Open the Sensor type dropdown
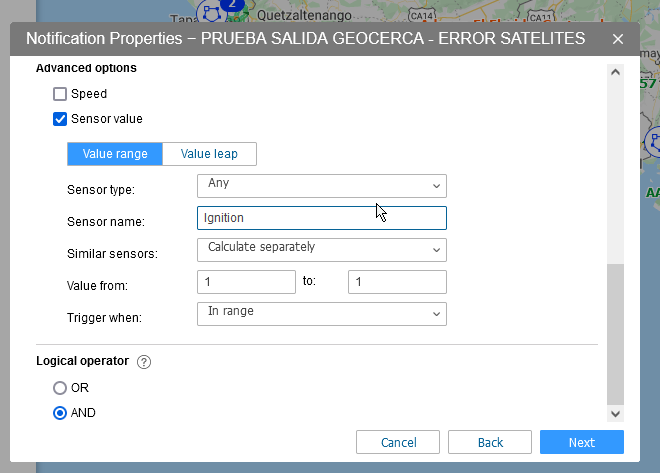 (321, 185)
